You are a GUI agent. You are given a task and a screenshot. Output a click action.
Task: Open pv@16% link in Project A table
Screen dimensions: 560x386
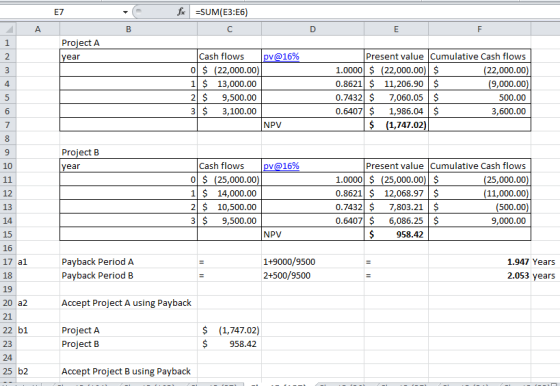pyautogui.click(x=281, y=56)
